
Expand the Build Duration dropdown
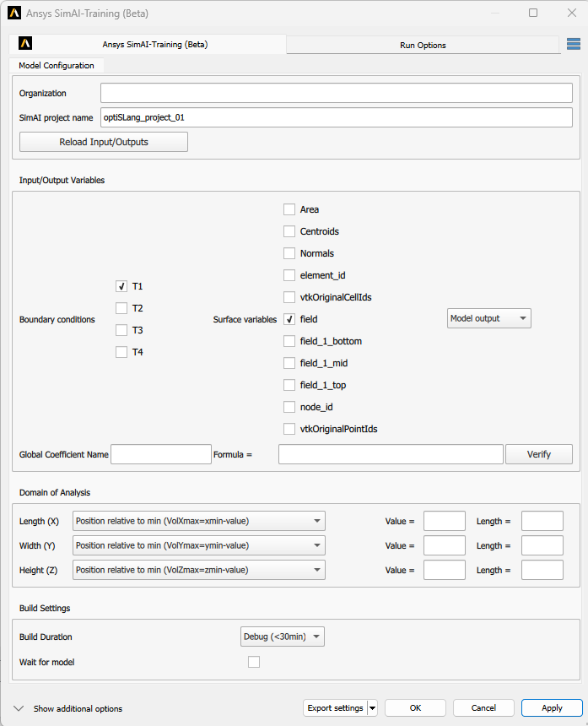point(283,637)
